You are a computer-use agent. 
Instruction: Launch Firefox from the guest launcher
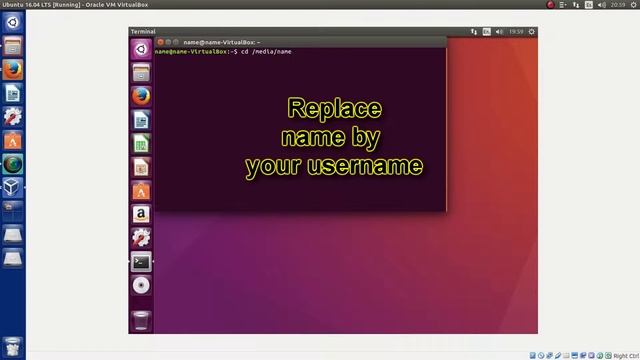pos(141,97)
